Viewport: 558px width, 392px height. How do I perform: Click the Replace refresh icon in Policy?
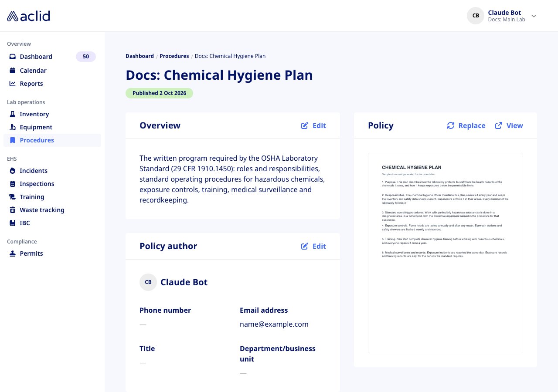451,125
